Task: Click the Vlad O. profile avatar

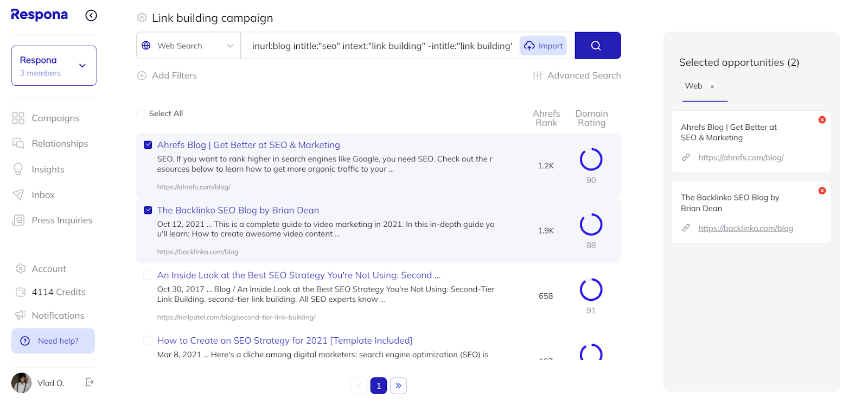Action: pos(22,383)
